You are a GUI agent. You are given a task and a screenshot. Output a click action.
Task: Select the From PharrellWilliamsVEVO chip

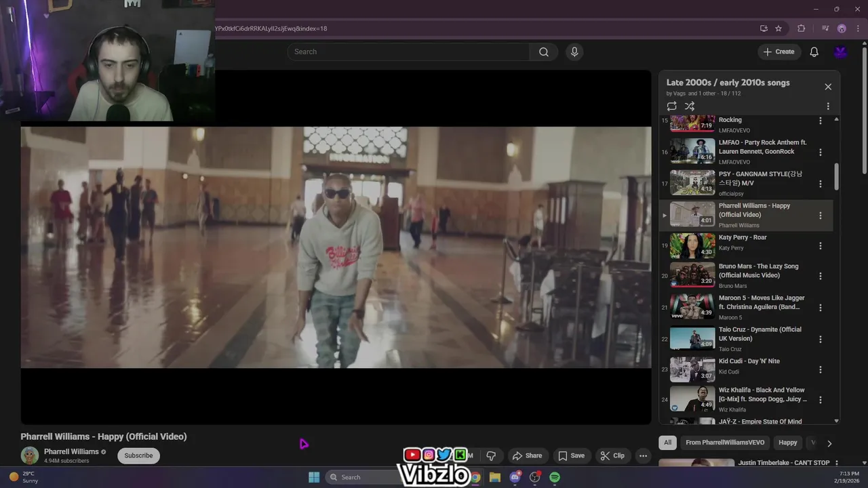click(x=725, y=443)
